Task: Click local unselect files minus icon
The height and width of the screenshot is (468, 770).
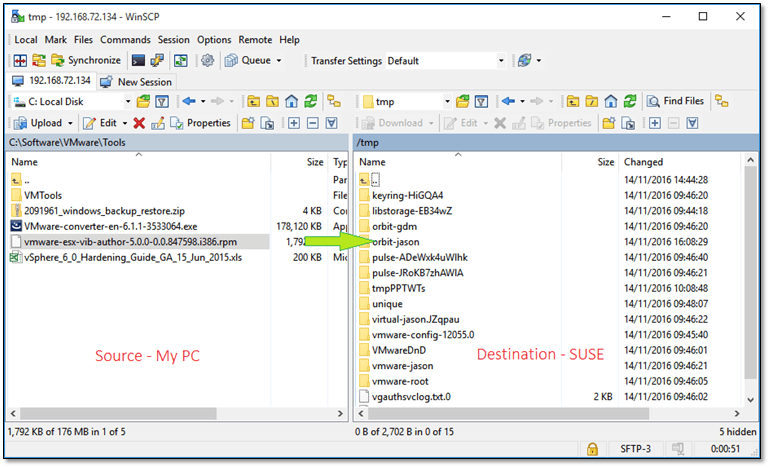Action: point(312,123)
